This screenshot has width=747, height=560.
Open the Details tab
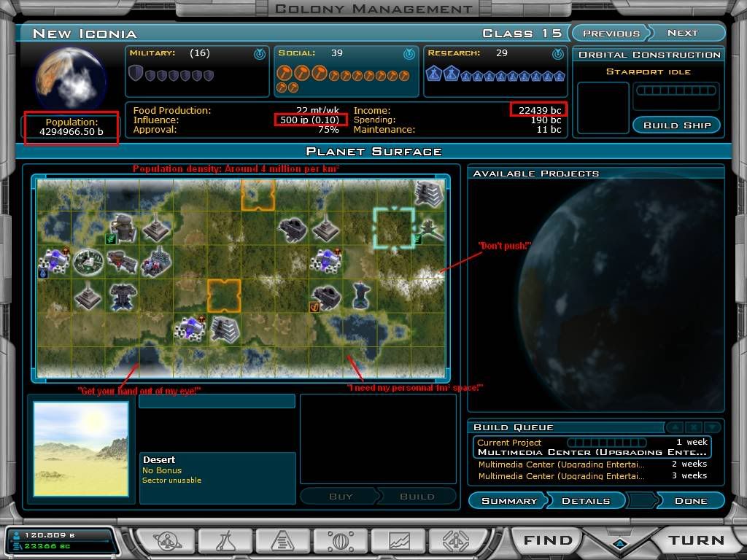(586, 500)
